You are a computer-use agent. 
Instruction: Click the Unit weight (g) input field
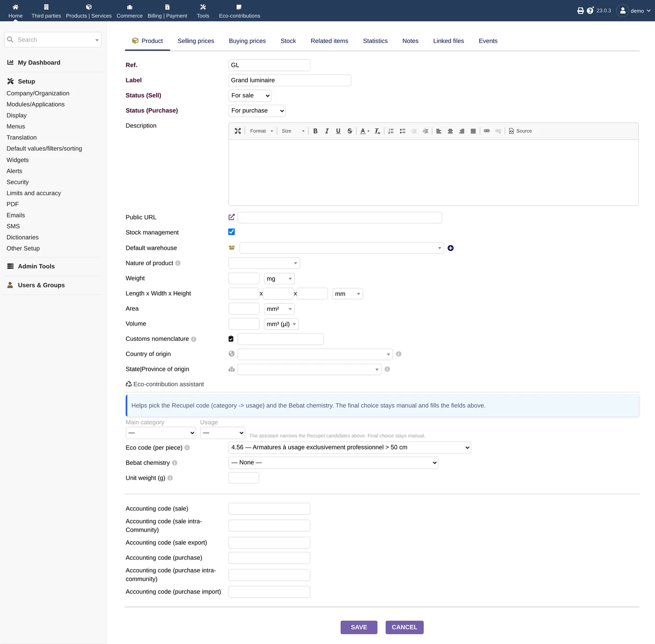244,478
